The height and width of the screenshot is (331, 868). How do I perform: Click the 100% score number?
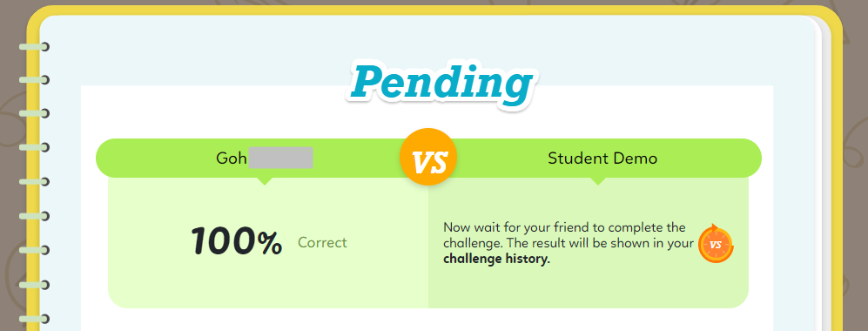click(237, 242)
